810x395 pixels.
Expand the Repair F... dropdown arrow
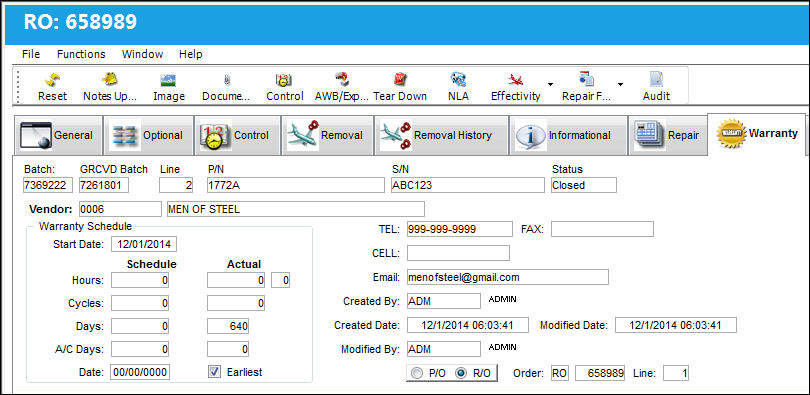[620, 84]
